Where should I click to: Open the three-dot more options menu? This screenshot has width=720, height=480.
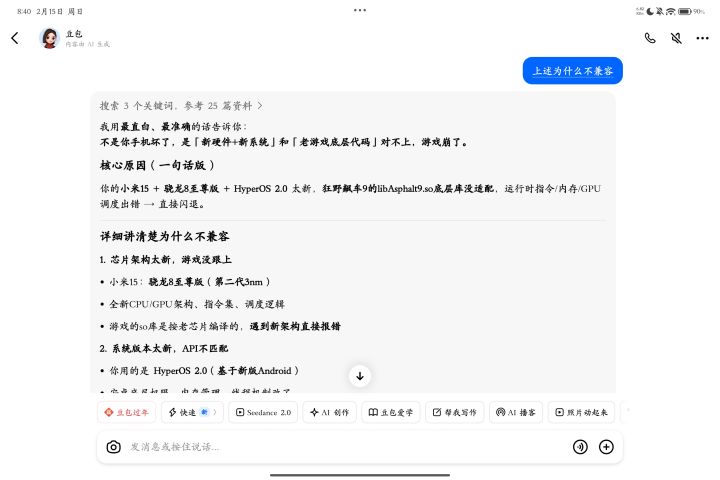tap(702, 38)
